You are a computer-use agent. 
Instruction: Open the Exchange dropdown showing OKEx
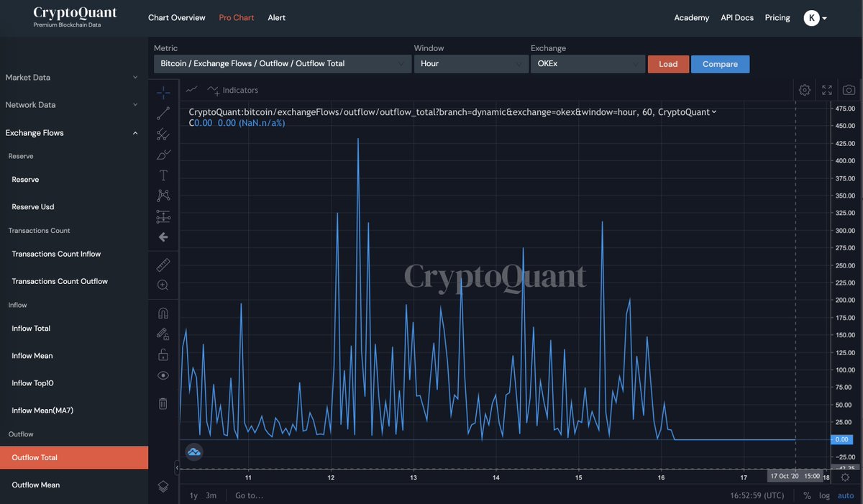588,64
